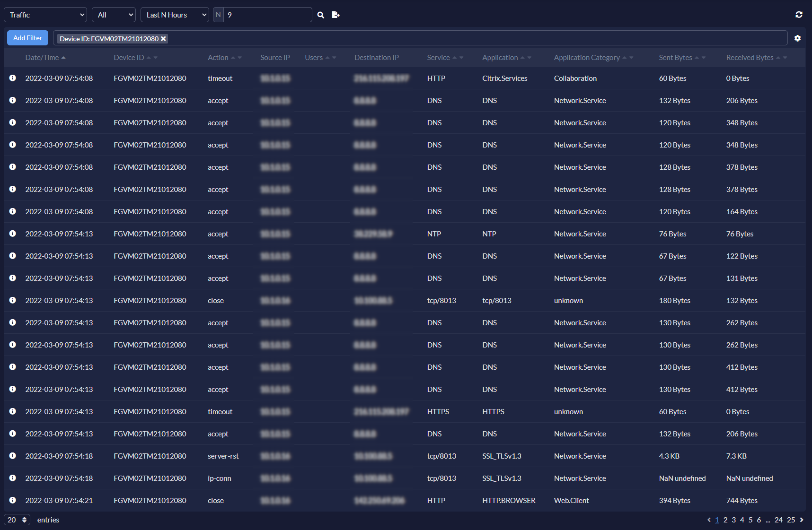Screen dimensions: 812x530
Task: Click the Add Filter button
Action: click(x=27, y=38)
